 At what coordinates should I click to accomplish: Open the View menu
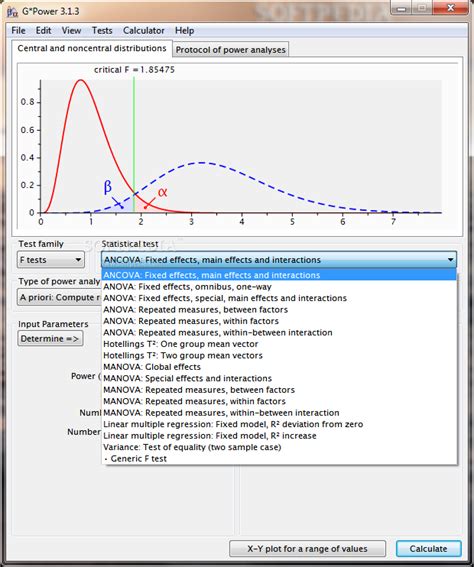point(71,31)
